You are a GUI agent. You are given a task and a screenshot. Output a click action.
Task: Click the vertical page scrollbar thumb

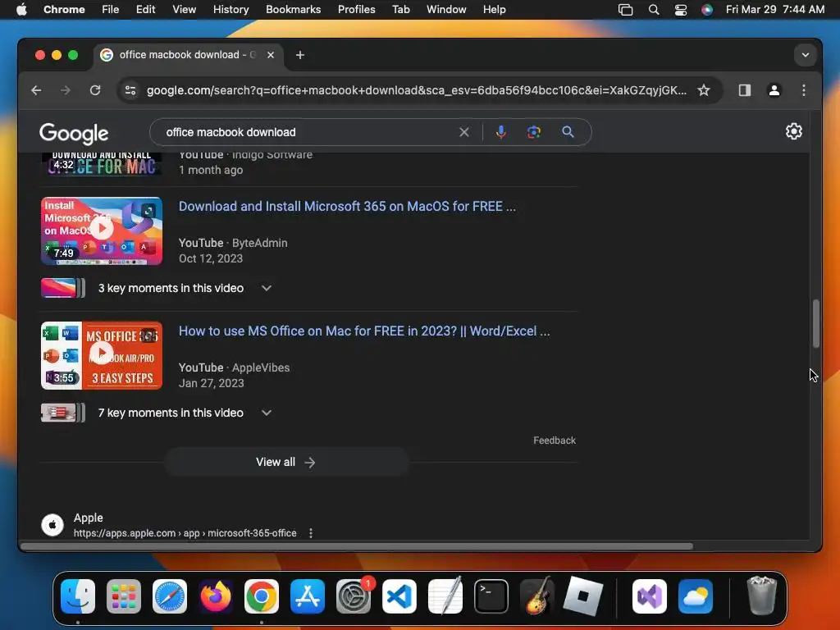(816, 323)
